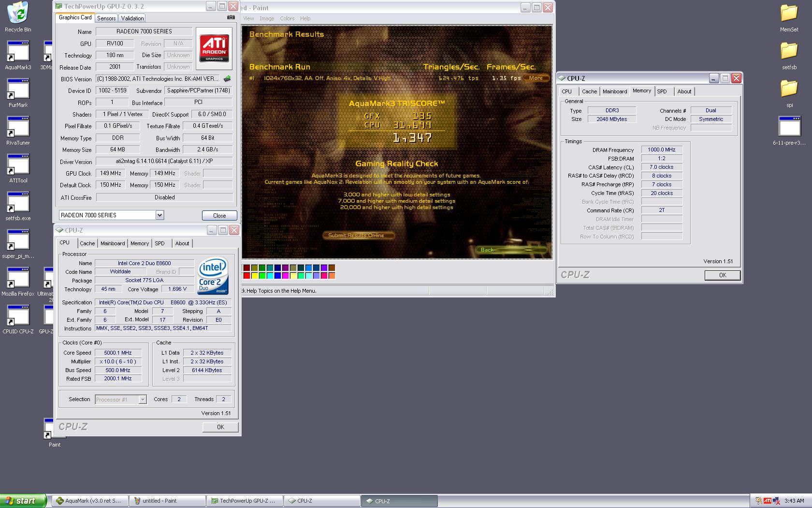The image size is (812, 508).
Task: Expand the Processor #1 selection dropdown
Action: click(x=142, y=400)
